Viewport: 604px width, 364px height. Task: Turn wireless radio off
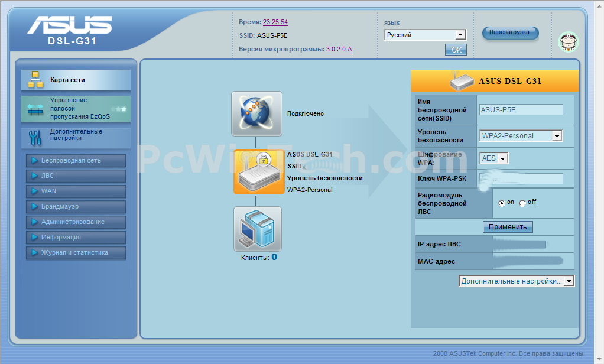(x=522, y=203)
